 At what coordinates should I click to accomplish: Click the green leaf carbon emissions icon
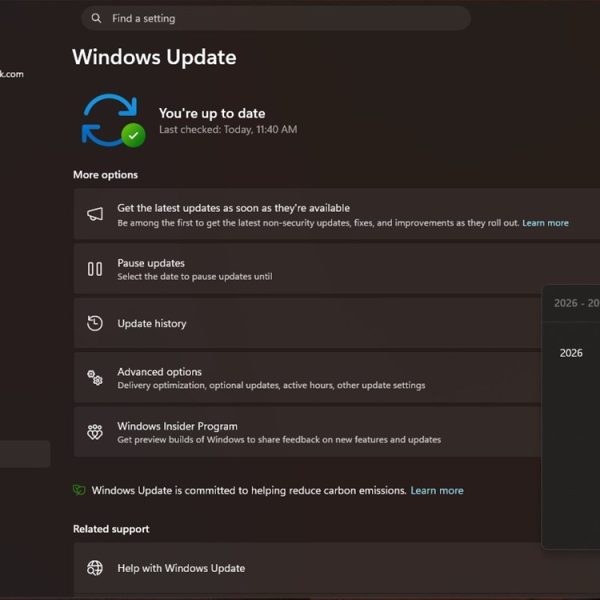click(79, 490)
